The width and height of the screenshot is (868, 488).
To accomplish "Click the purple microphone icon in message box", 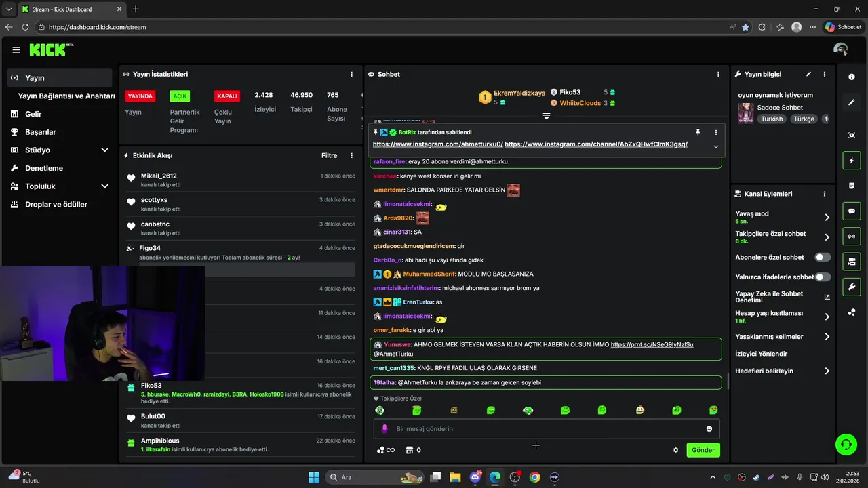I will [x=384, y=429].
